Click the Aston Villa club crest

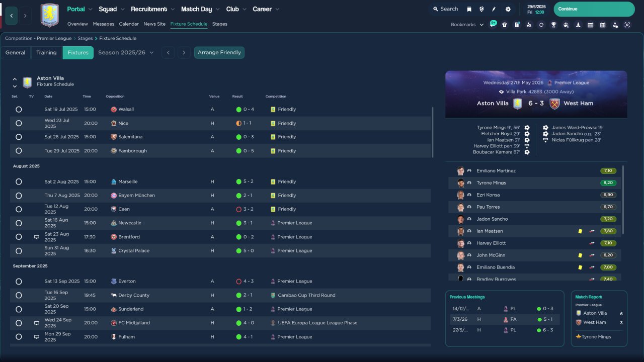49,15
